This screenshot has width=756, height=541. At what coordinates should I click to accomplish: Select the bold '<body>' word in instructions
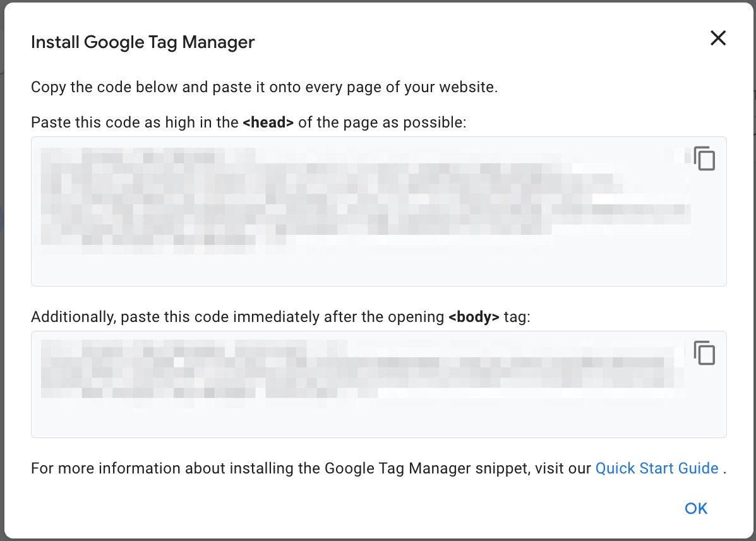pyautogui.click(x=474, y=317)
